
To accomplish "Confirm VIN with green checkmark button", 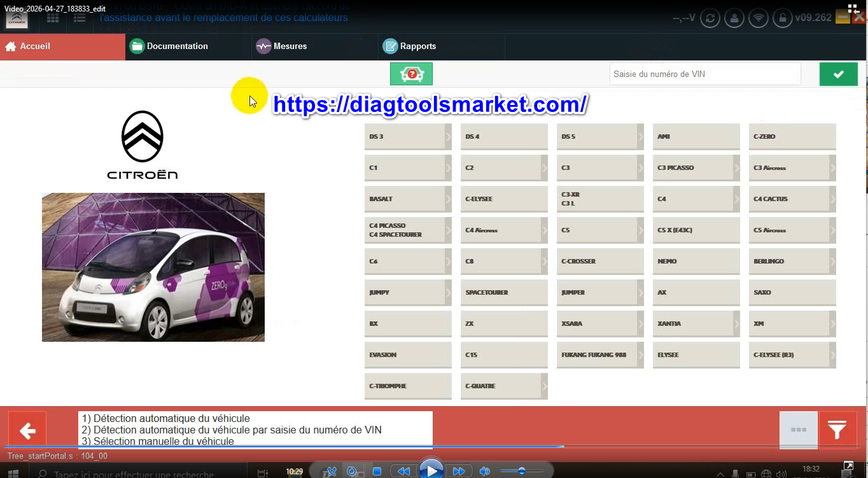I will (x=838, y=74).
